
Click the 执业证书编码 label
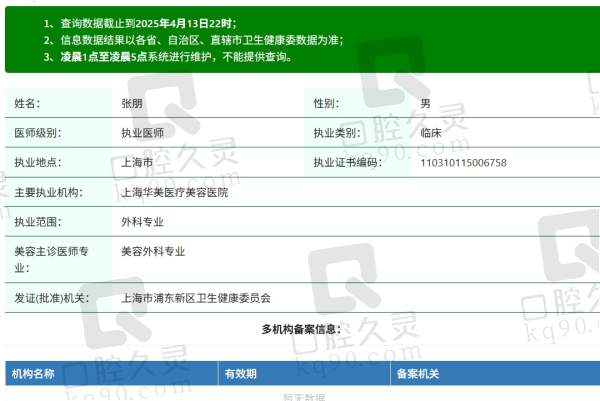coord(348,162)
